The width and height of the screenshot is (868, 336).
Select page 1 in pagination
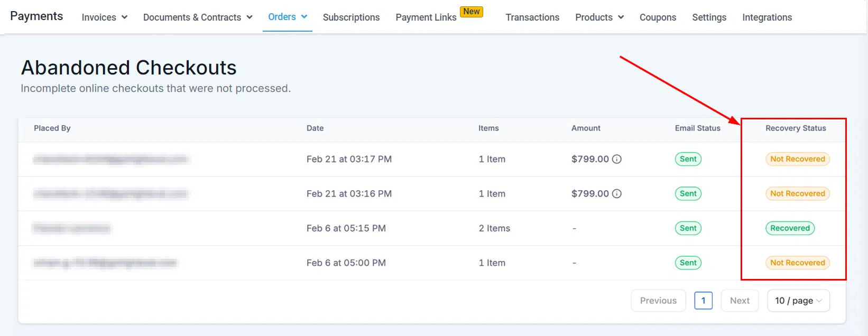[703, 301]
